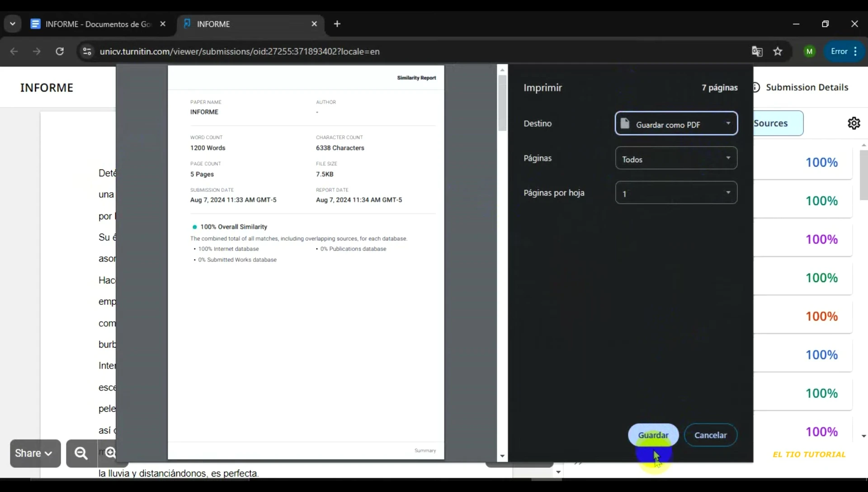Click the print preview scrollbar thumb
Image resolution: width=868 pixels, height=492 pixels.
tap(502, 103)
